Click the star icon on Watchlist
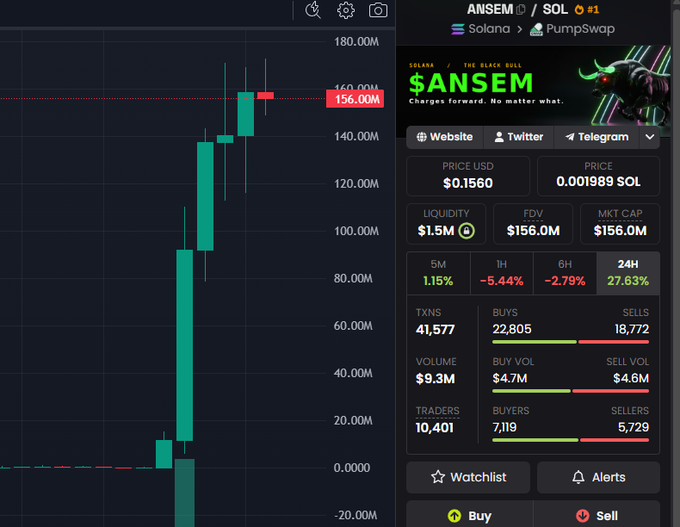The image size is (680, 527). (438, 477)
